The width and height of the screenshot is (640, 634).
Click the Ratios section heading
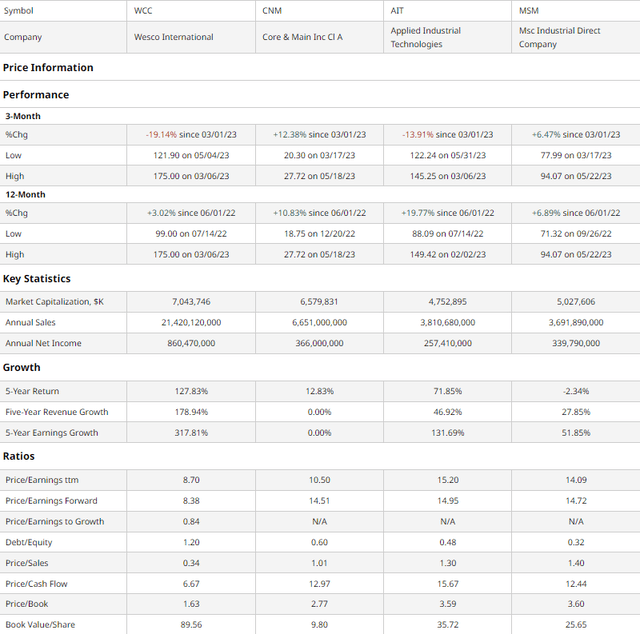pyautogui.click(x=19, y=456)
